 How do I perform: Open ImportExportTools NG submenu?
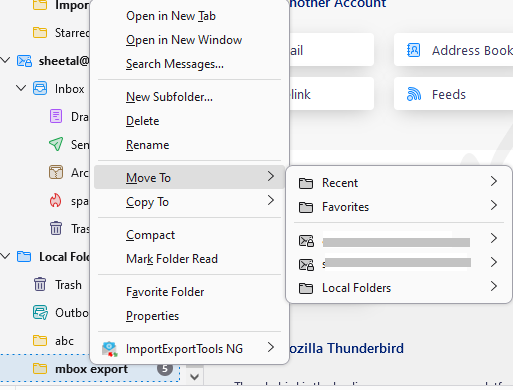pyautogui.click(x=189, y=349)
